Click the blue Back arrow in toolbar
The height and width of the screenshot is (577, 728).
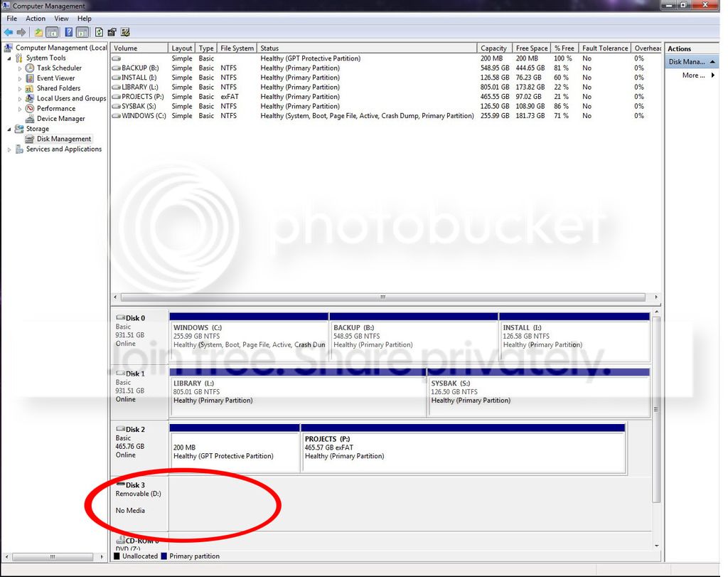pyautogui.click(x=9, y=32)
